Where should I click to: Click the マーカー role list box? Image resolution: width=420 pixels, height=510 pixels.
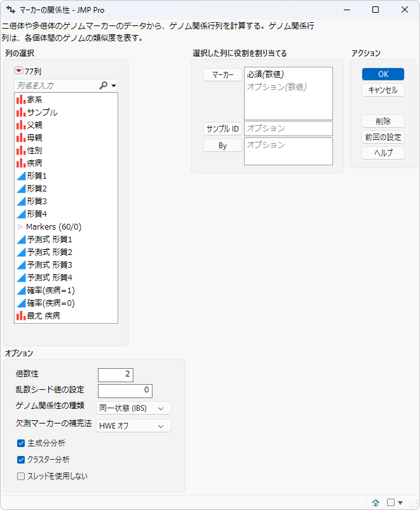(x=288, y=93)
